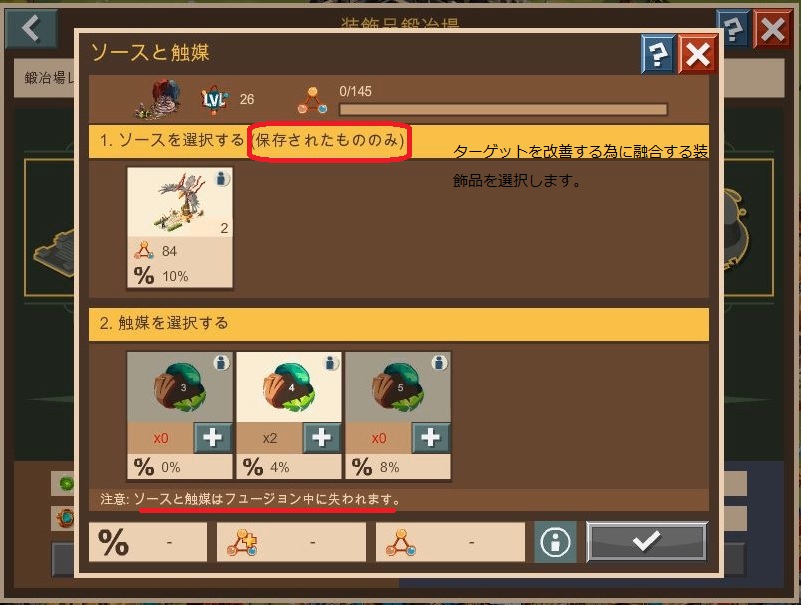Viewport: 801px width, 605px height.
Task: Open info on level 5 catalyst
Action: [x=439, y=363]
